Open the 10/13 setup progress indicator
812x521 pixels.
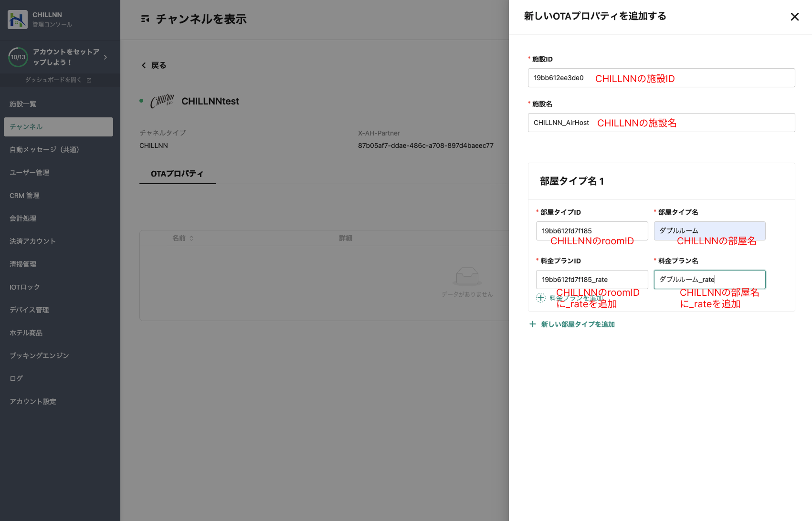pyautogui.click(x=18, y=57)
